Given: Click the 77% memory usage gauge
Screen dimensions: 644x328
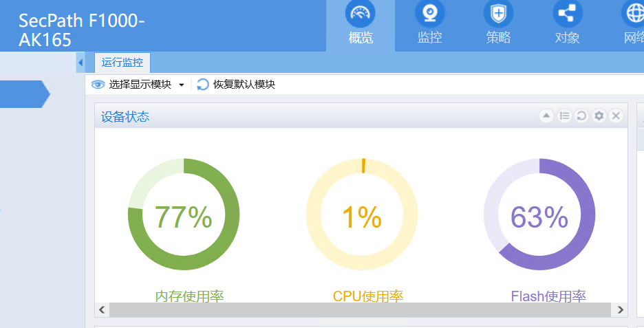Looking at the screenshot, I should point(184,215).
